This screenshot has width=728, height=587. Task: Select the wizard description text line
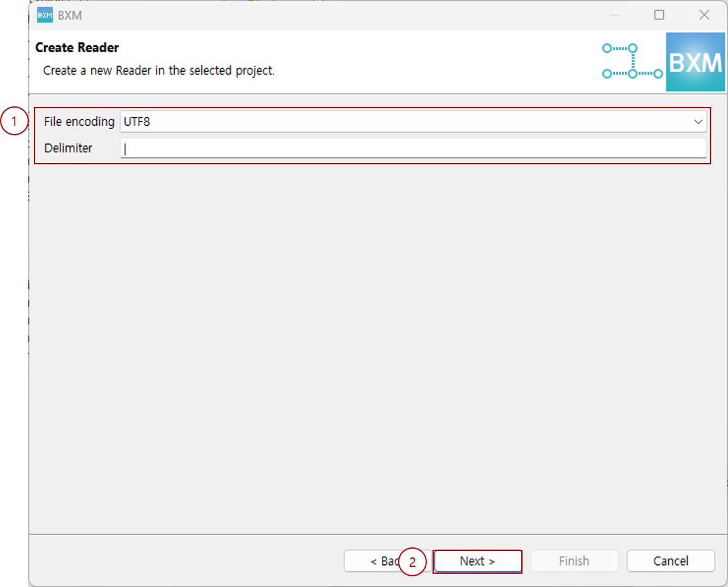[x=158, y=70]
